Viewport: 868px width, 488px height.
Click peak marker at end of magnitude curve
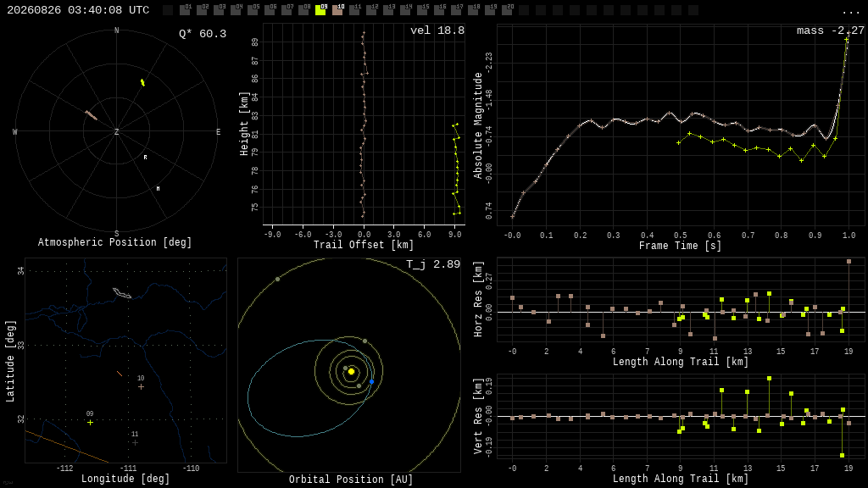coord(847,39)
